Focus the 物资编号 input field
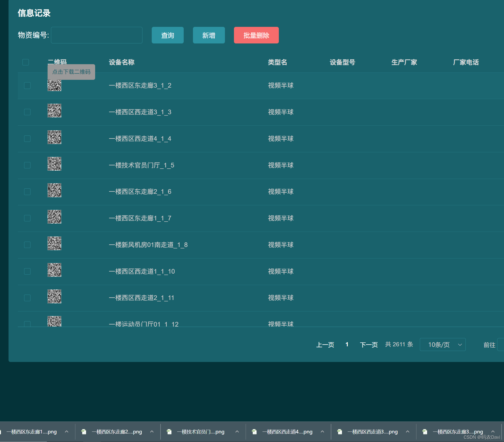Viewport: 504px width, 442px height. pyautogui.click(x=97, y=35)
